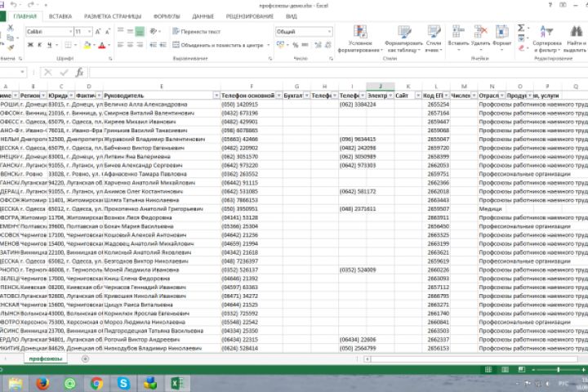Open the Сайт column filter arrow
The height and width of the screenshot is (392, 588).
pos(418,96)
